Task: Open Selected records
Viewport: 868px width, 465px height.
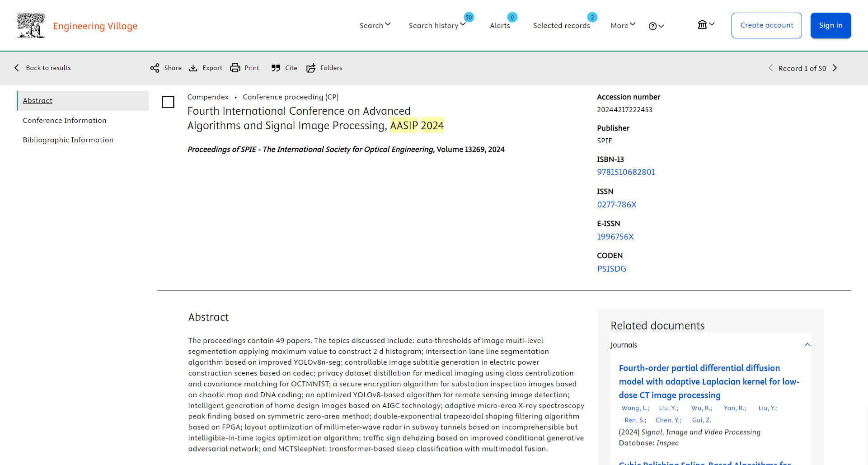Action: [562, 26]
